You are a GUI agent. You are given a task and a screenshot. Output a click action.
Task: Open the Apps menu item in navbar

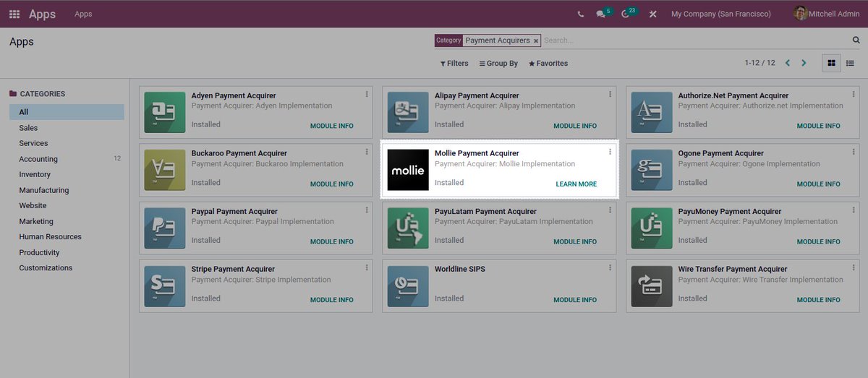[83, 14]
